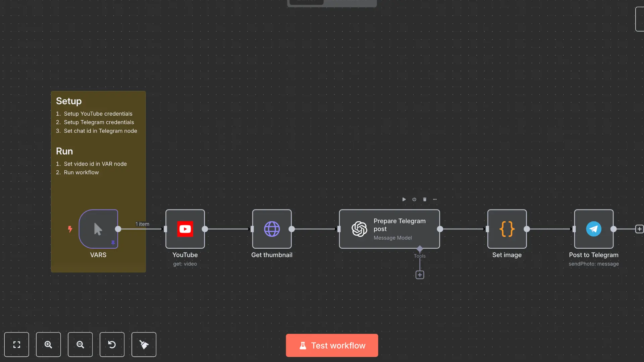Fit the workflow to the view

coord(17,344)
